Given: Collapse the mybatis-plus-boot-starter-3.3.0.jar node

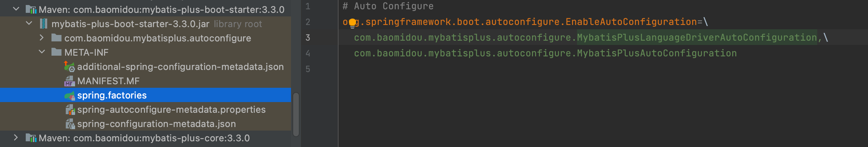Looking at the screenshot, I should point(29,24).
